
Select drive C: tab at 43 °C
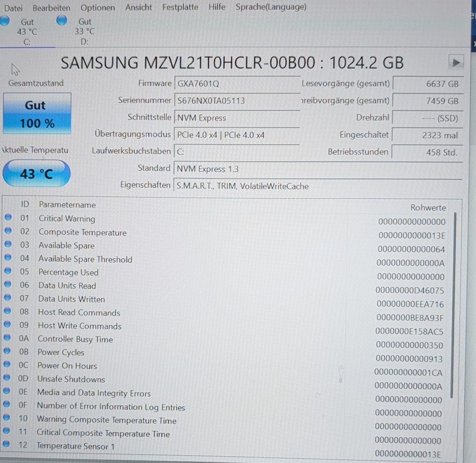[x=27, y=32]
